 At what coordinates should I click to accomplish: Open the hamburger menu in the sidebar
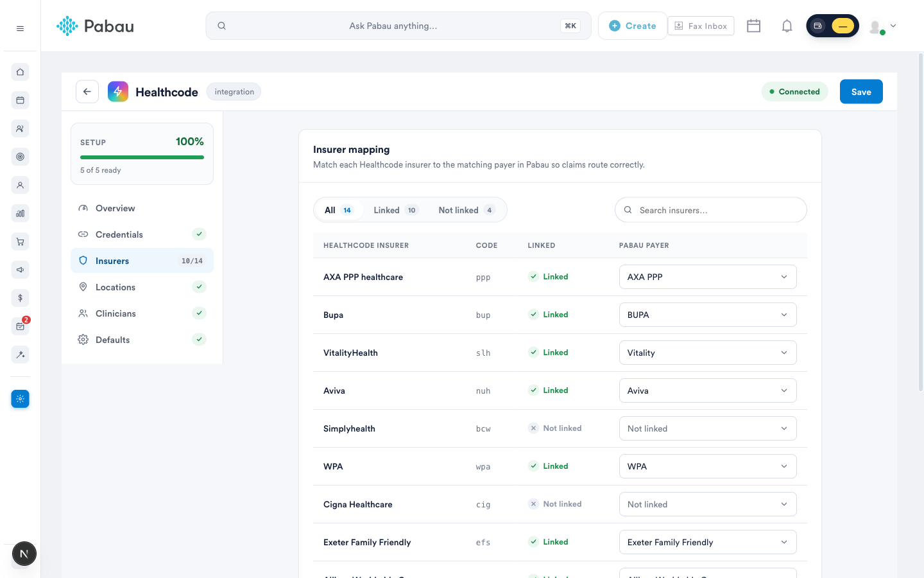[20, 28]
